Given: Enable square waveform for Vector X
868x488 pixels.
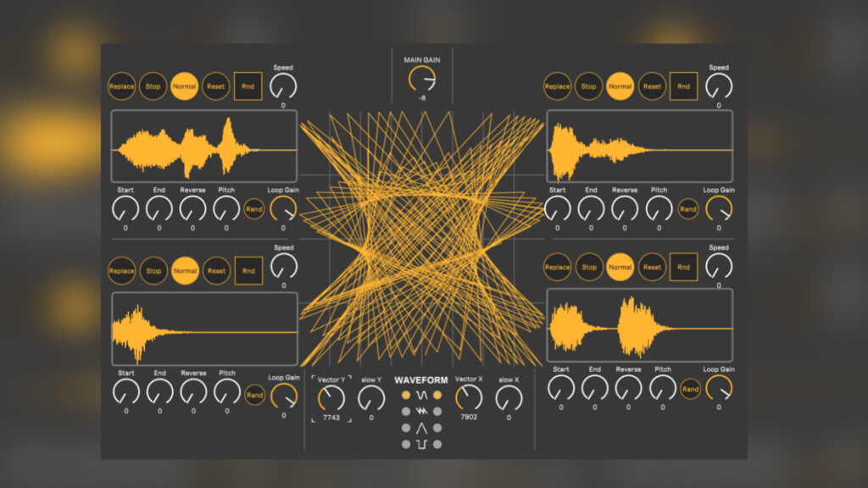Looking at the screenshot, I should coord(438,443).
